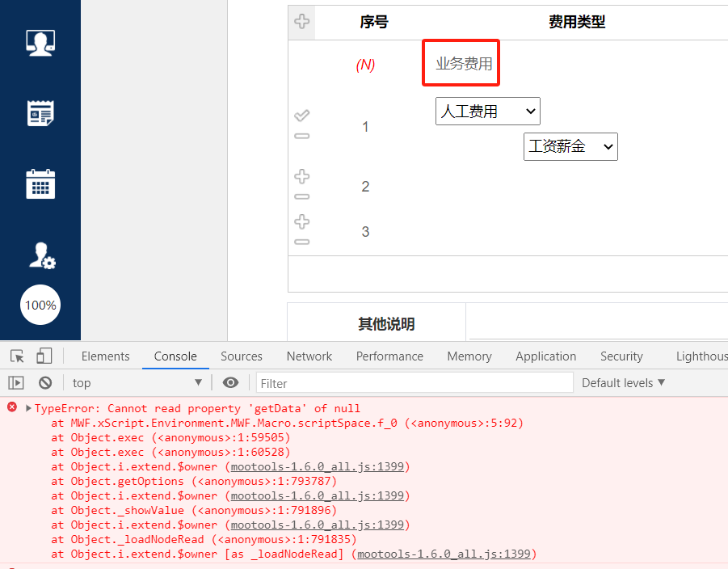Click row number 1 cell
Viewport: 728px width, 569px height.
pyautogui.click(x=365, y=126)
